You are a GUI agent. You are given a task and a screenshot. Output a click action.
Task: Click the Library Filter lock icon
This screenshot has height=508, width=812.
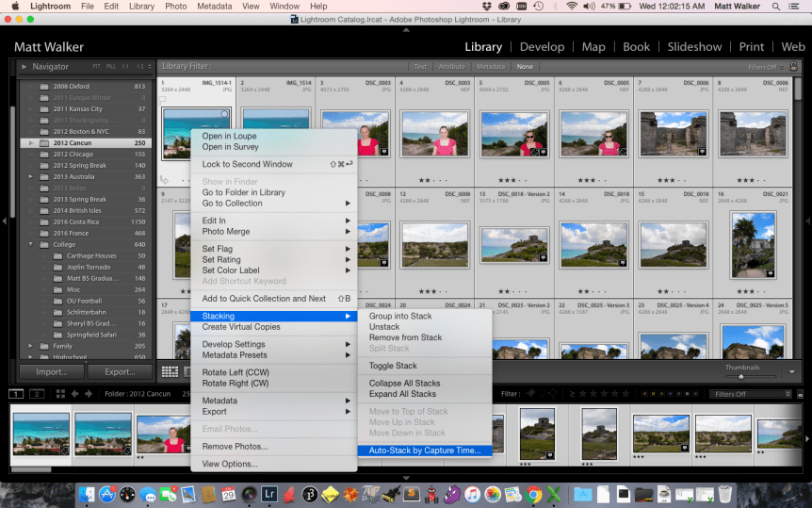[x=793, y=66]
